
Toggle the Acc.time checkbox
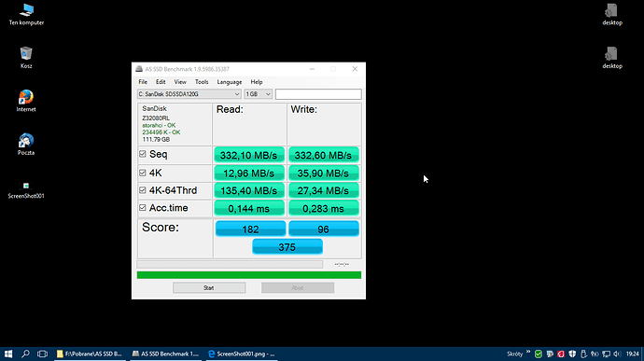coord(143,208)
